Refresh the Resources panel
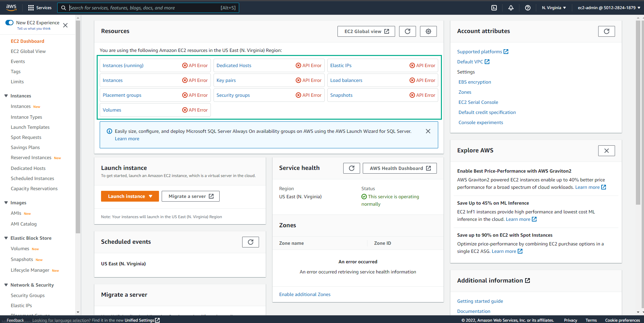 pyautogui.click(x=408, y=31)
